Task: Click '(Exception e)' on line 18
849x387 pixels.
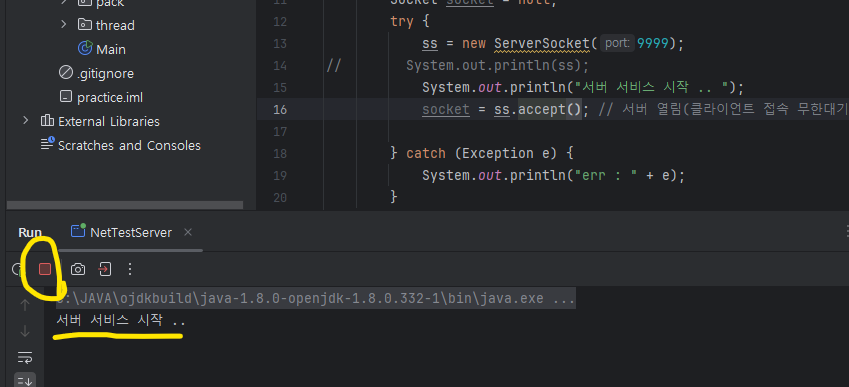Action: coord(506,154)
